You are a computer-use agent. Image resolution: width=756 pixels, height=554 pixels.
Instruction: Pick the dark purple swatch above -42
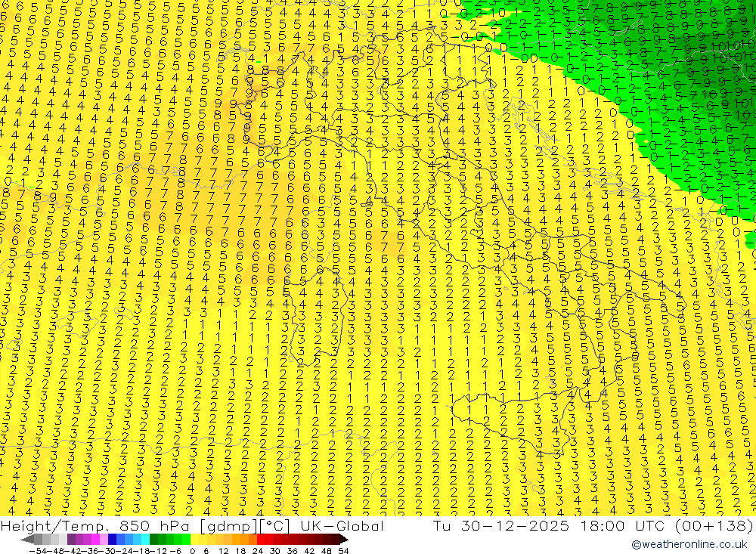coord(71,539)
